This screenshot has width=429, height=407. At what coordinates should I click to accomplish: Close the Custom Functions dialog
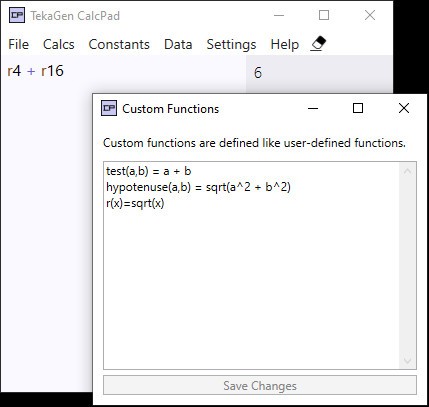pyautogui.click(x=404, y=108)
